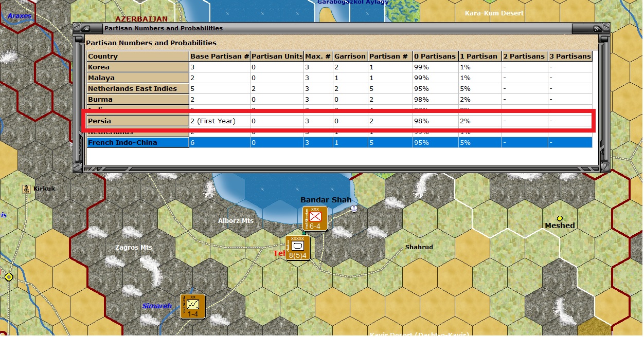Image resolution: width=644 pixels, height=337 pixels.
Task: Select the 1-4 unit near Simareh
Action: click(192, 306)
